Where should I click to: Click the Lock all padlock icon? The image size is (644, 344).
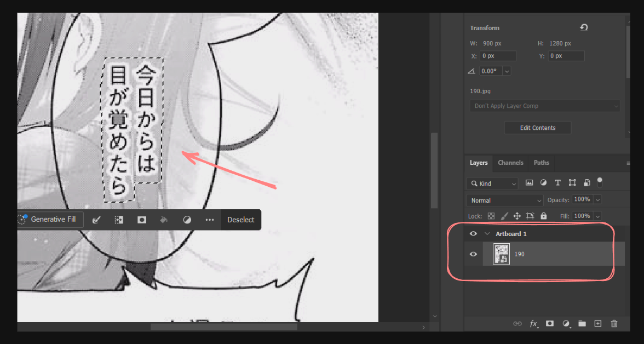coord(544,216)
